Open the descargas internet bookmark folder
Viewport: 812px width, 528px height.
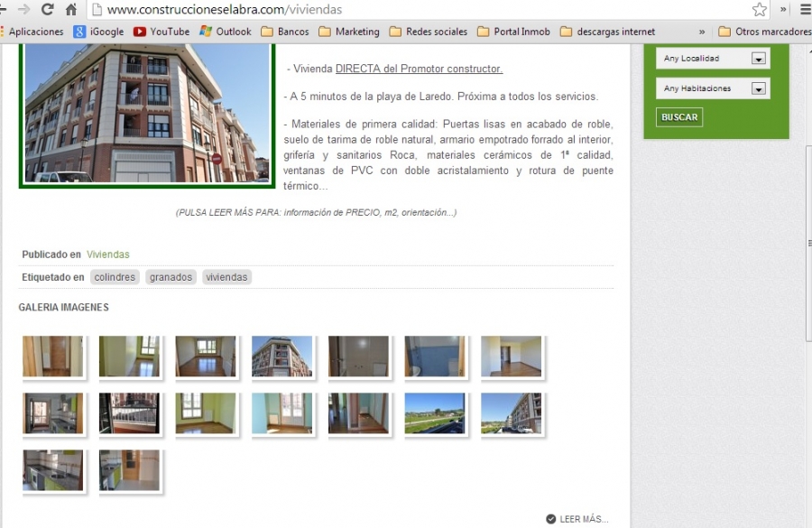coord(608,32)
